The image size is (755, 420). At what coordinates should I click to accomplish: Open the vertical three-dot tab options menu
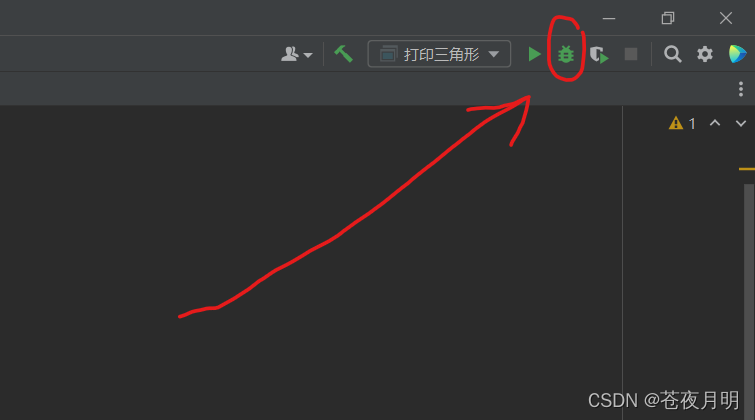click(x=741, y=89)
